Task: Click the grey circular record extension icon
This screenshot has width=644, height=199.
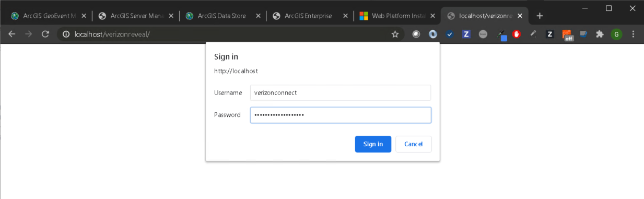Action: [416, 34]
